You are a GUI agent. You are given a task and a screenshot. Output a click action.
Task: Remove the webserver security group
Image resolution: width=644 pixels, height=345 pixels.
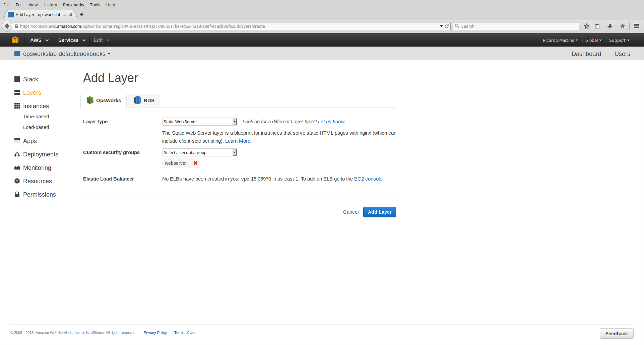pos(195,163)
